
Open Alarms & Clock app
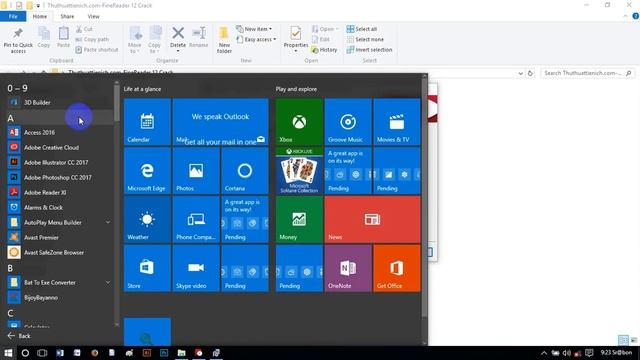pyautogui.click(x=59, y=207)
